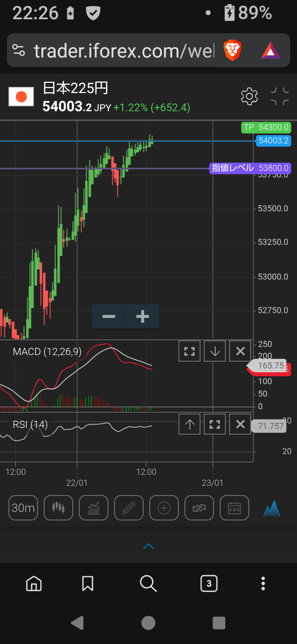Open chart settings gear icon
This screenshot has width=297, height=644.
click(x=249, y=96)
